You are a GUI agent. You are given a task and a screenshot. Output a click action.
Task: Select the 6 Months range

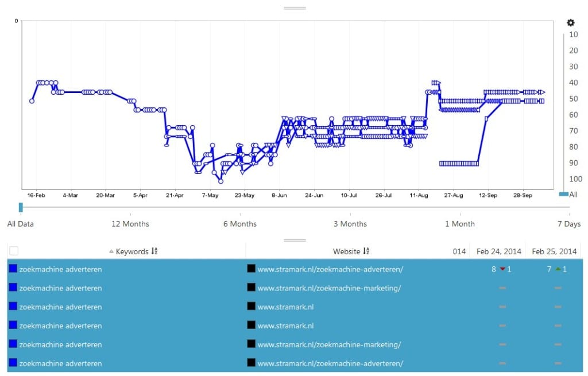[240, 224]
